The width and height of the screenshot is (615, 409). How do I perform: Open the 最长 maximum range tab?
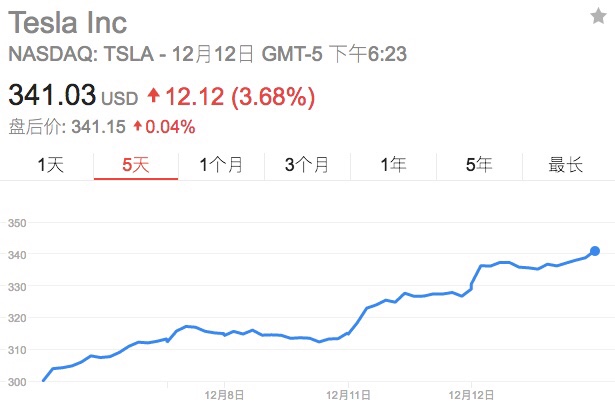click(x=564, y=166)
